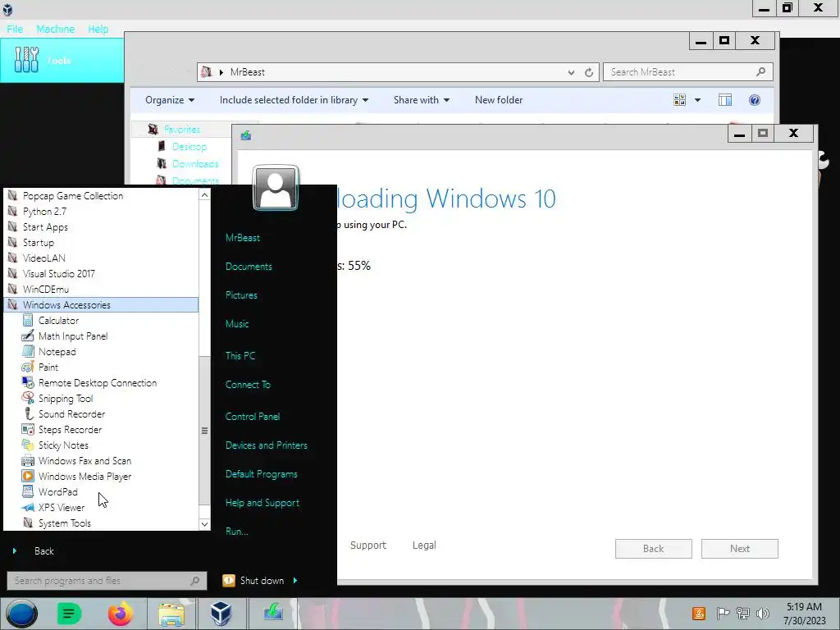
Task: Click the Search programs and files box
Action: (x=107, y=581)
